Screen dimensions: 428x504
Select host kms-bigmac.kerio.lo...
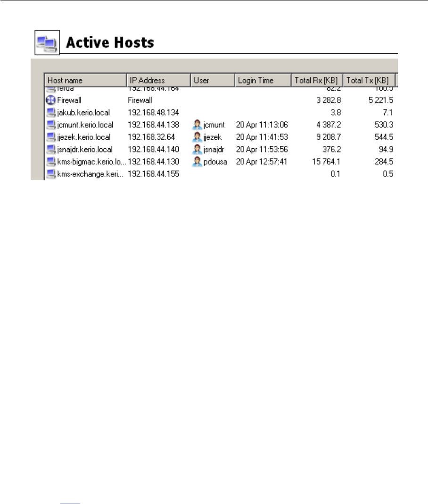pyautogui.click(x=91, y=162)
